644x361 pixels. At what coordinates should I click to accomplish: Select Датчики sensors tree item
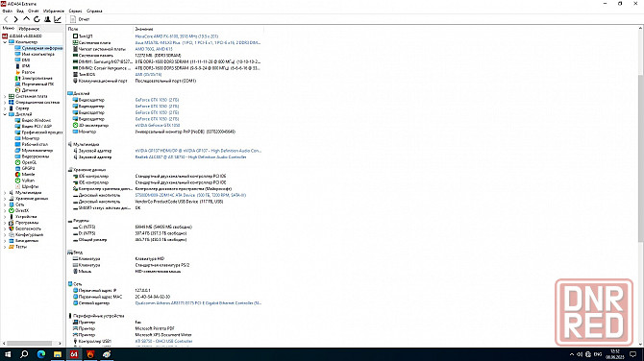tap(26, 90)
